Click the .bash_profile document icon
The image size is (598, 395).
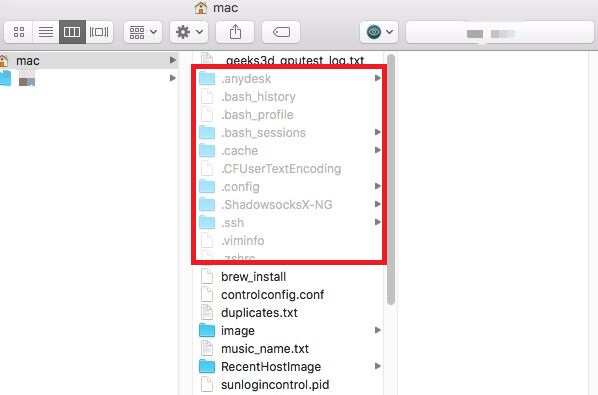click(x=207, y=114)
